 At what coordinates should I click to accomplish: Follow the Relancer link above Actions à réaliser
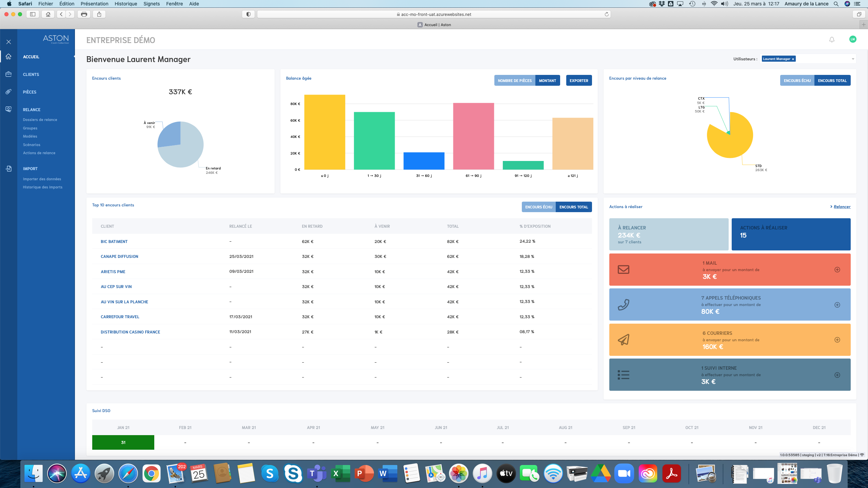842,206
